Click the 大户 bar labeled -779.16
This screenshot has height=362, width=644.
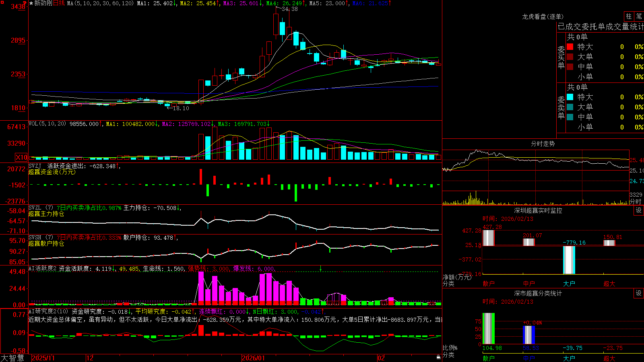[x=569, y=260]
